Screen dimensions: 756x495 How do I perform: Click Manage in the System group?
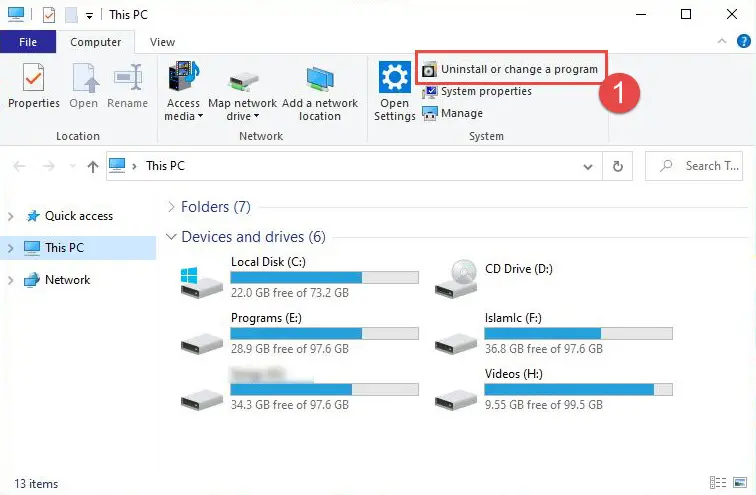[x=453, y=113]
